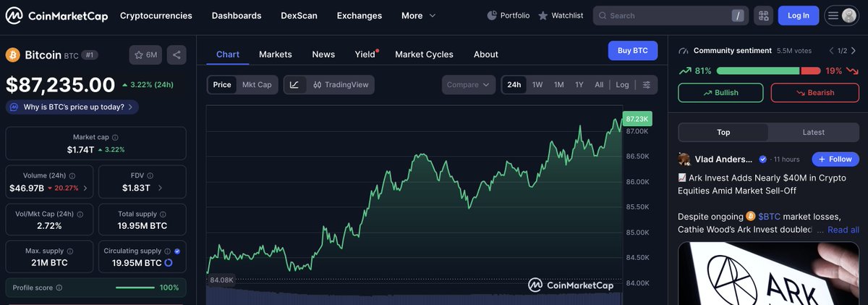Follow Vlad Anderson
868x305 pixels.
click(835, 159)
